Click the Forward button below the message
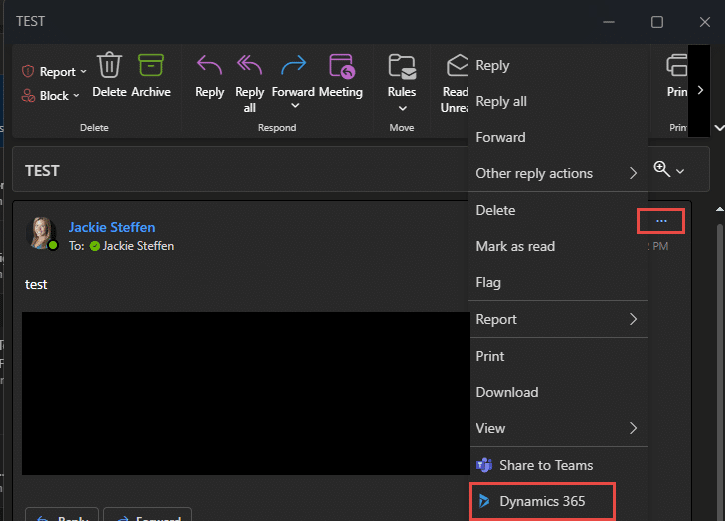Image resolution: width=725 pixels, height=521 pixels. point(147,515)
